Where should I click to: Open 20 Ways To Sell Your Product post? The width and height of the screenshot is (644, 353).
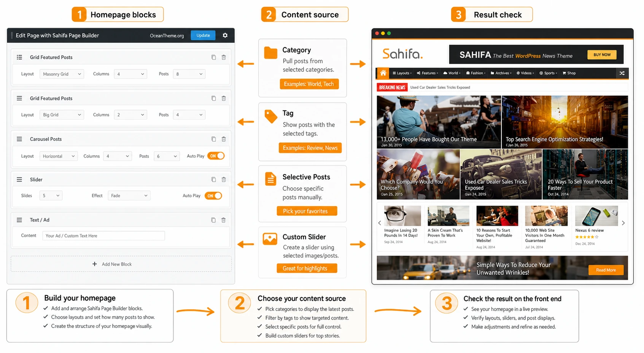(x=585, y=174)
